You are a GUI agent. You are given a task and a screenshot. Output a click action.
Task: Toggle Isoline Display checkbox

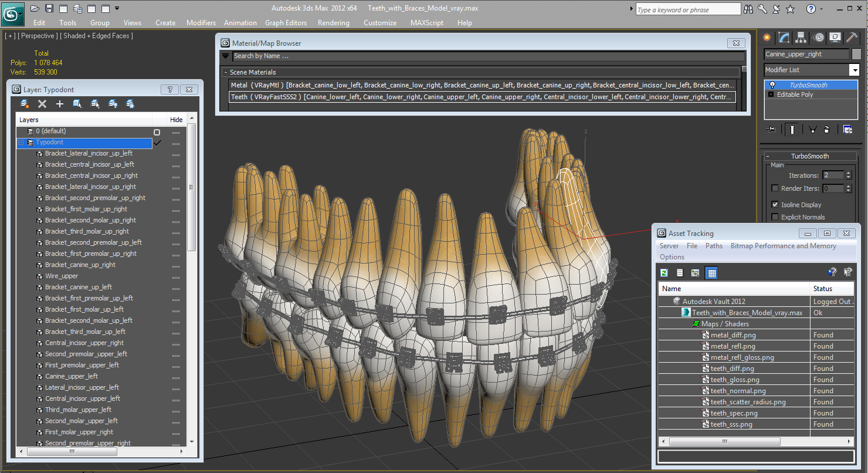click(x=775, y=205)
